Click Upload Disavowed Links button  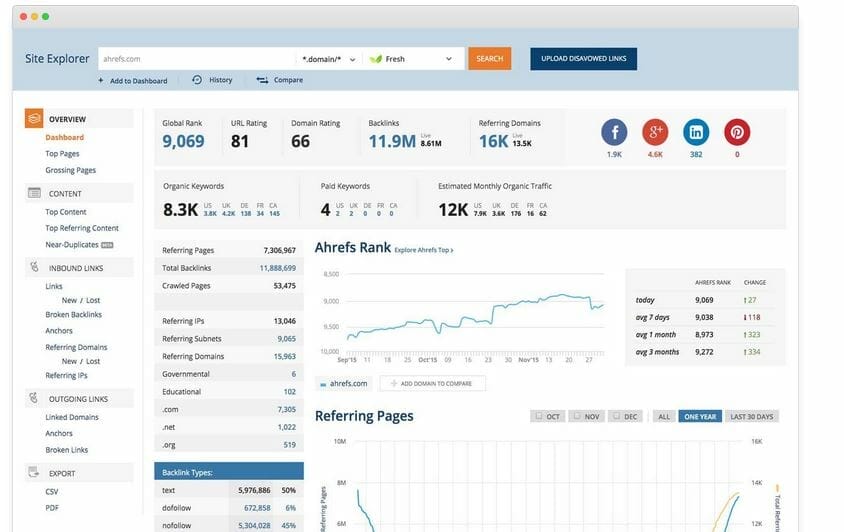(583, 59)
